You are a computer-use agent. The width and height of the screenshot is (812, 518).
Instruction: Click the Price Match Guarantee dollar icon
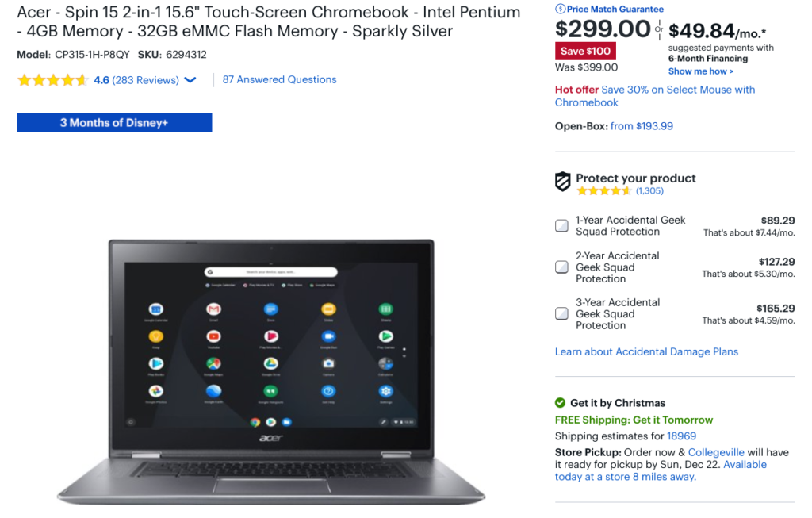coord(560,9)
